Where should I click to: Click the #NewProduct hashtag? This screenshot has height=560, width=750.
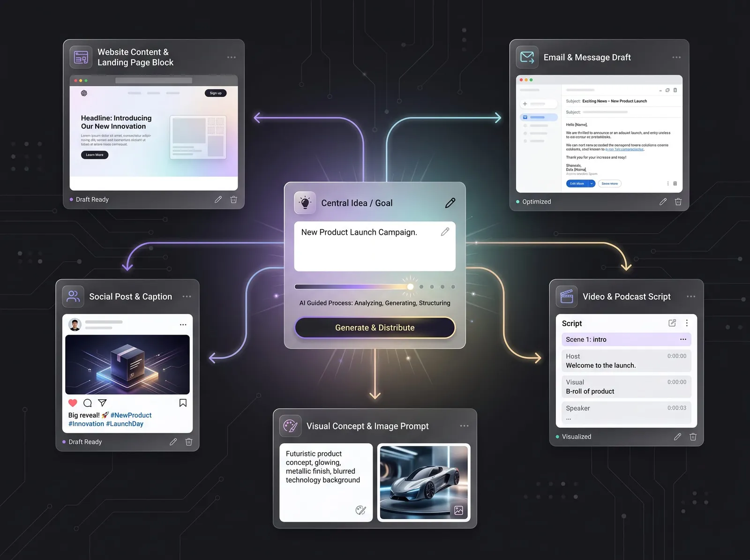click(x=131, y=415)
